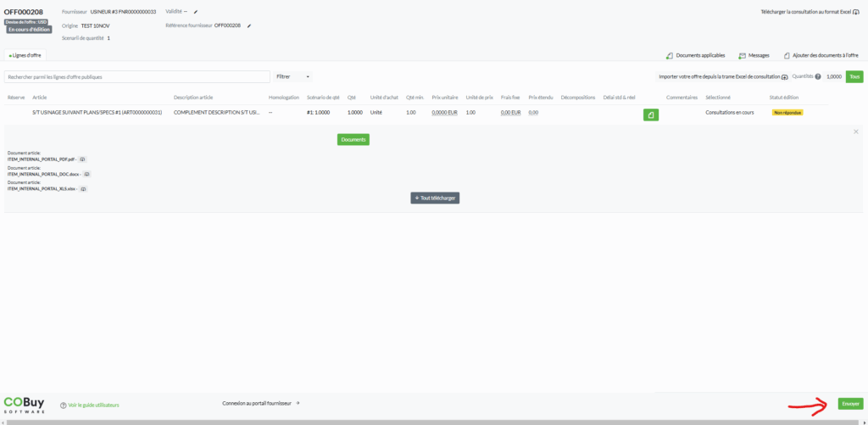Click the green document icon in offer row

pyautogui.click(x=650, y=115)
